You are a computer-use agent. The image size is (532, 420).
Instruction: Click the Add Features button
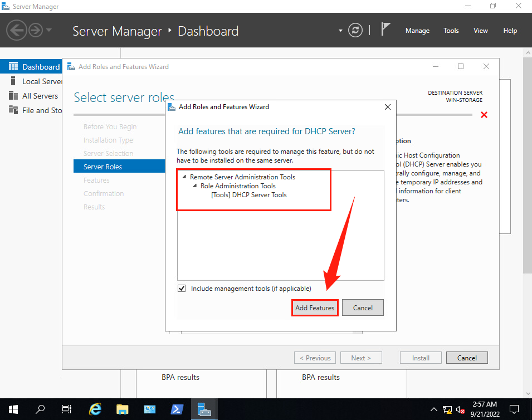pos(315,307)
